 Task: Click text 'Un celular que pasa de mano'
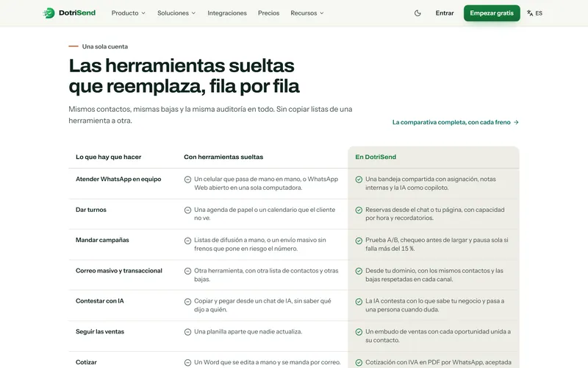[x=266, y=183]
